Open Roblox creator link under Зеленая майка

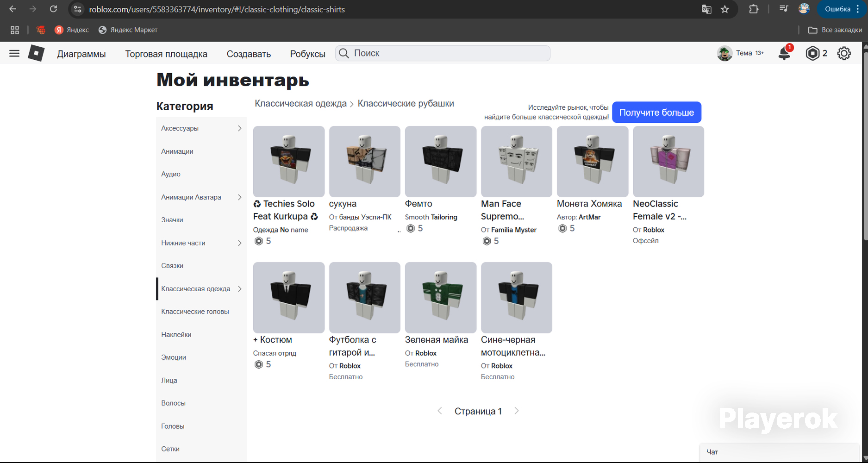pos(426,353)
